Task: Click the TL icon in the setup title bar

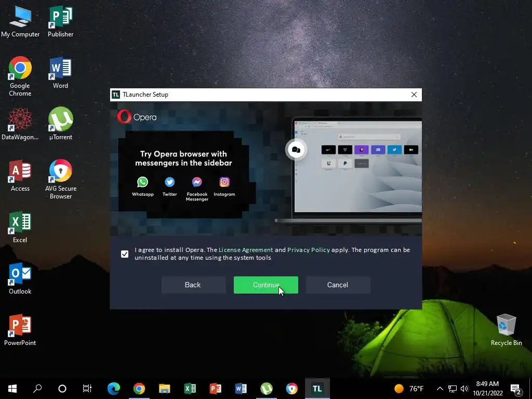Action: pos(116,95)
